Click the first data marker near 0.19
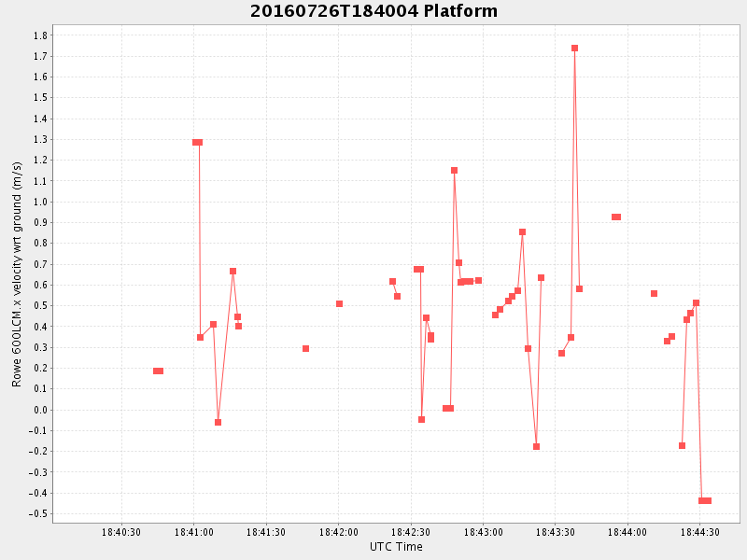 (x=158, y=371)
